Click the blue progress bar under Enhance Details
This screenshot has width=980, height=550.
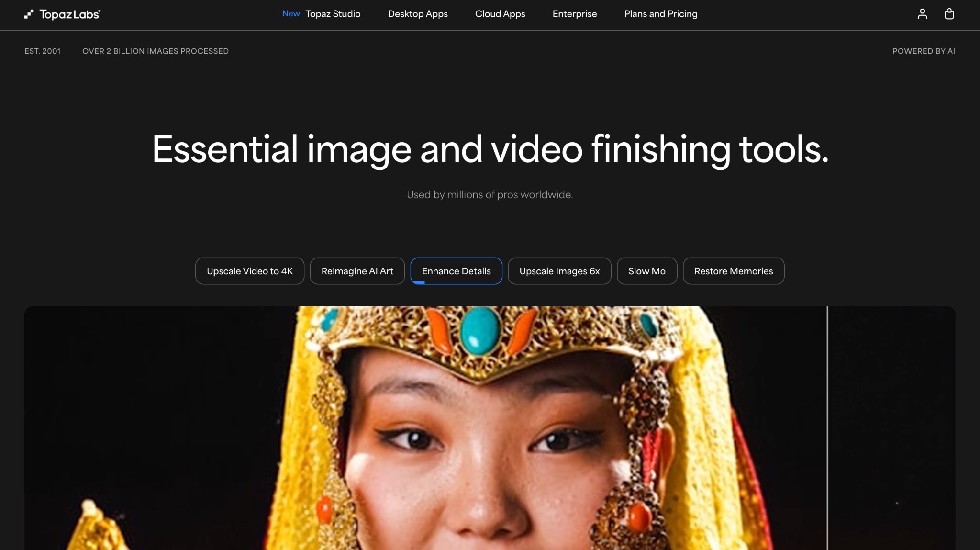421,283
